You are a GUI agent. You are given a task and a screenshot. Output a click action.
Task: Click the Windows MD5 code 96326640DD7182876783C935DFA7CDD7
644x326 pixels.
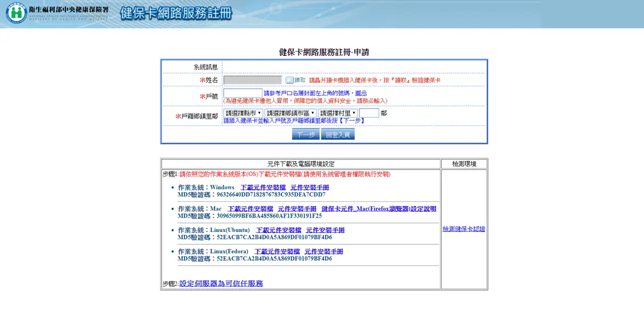click(x=271, y=194)
